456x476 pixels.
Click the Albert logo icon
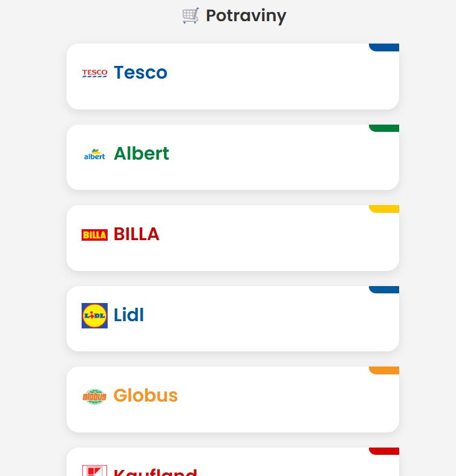(94, 154)
